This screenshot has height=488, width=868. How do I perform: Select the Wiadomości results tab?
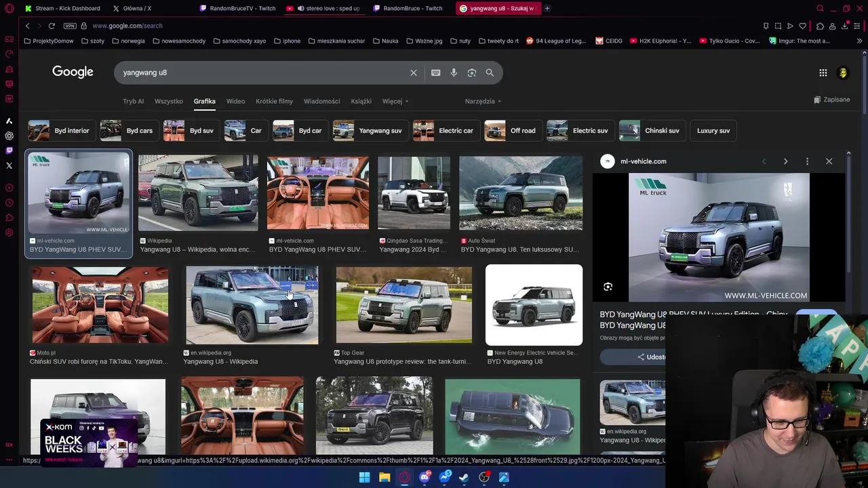[x=321, y=101]
